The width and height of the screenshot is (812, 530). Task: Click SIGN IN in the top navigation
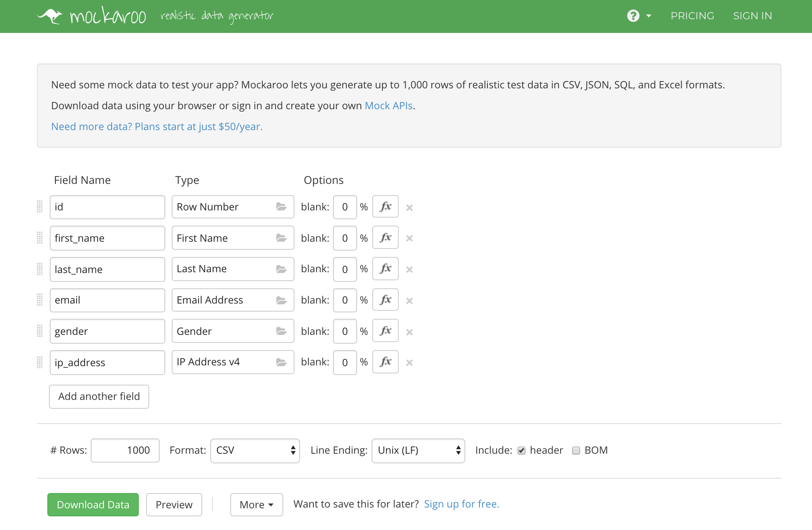(x=752, y=16)
